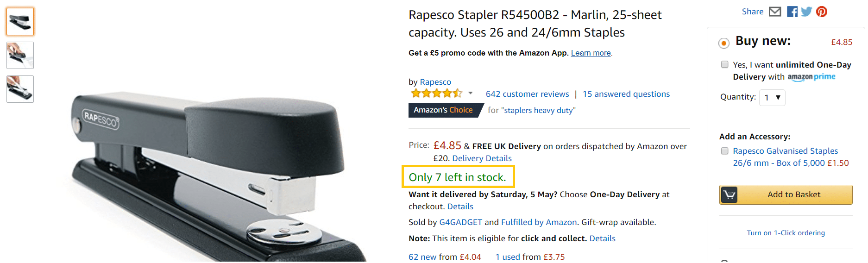Show the second product thumbnail image
The height and width of the screenshot is (263, 868).
click(x=20, y=56)
